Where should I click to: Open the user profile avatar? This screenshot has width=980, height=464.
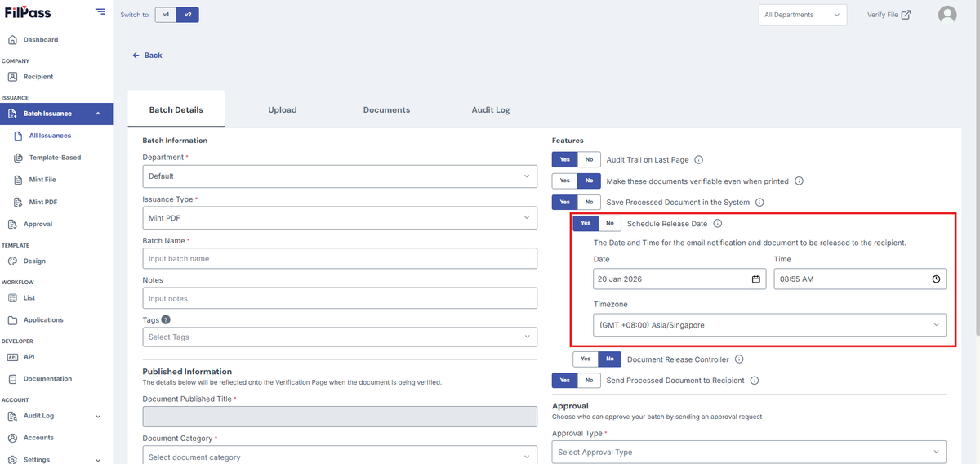tap(947, 15)
